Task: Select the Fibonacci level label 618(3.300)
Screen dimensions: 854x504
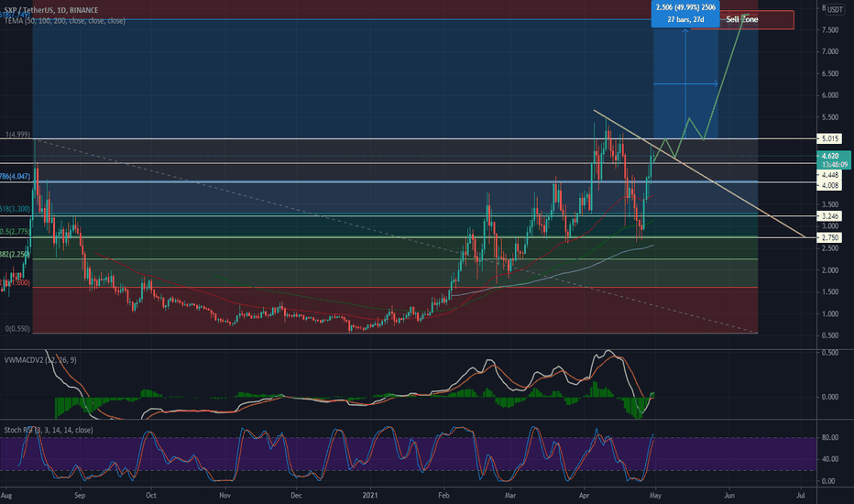Action: [x=16, y=209]
